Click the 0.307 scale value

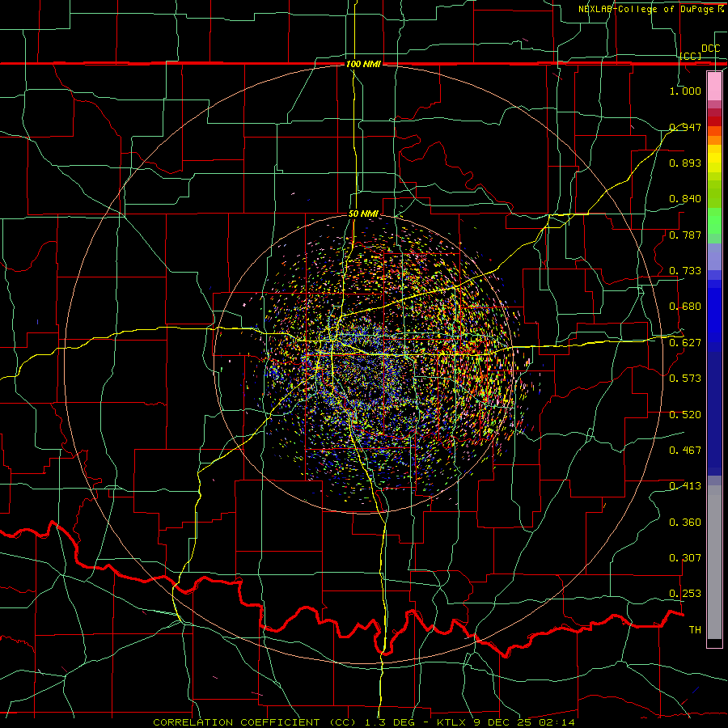[685, 558]
